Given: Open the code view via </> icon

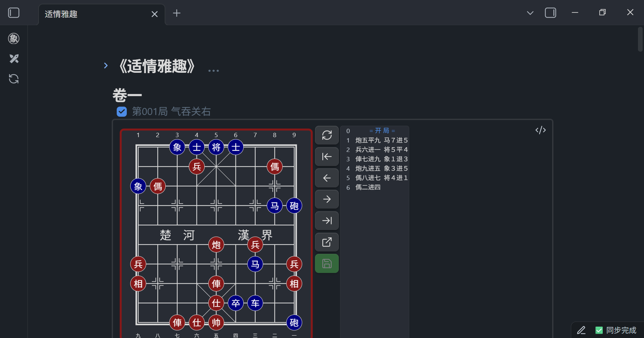Looking at the screenshot, I should 540,130.
